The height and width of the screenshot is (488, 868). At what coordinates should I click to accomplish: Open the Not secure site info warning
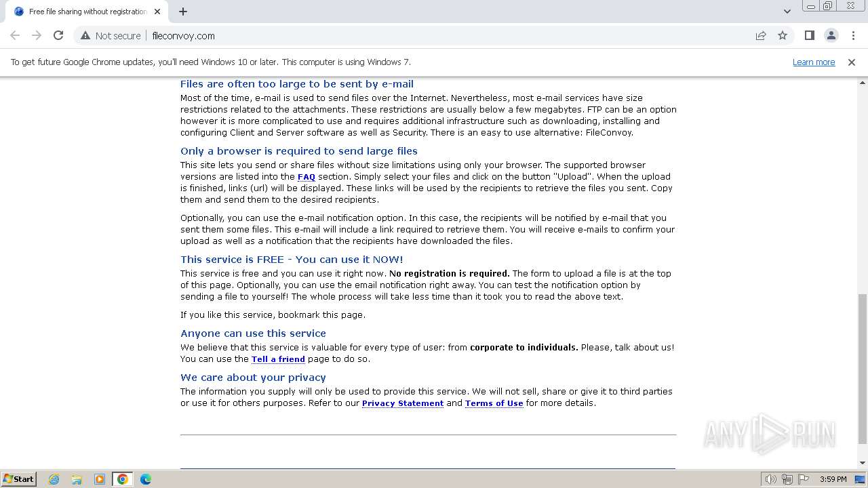(111, 35)
